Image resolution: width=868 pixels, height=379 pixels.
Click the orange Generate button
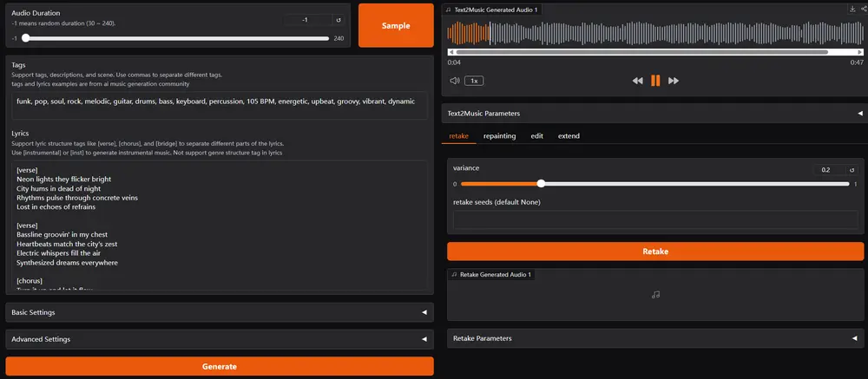pos(220,366)
